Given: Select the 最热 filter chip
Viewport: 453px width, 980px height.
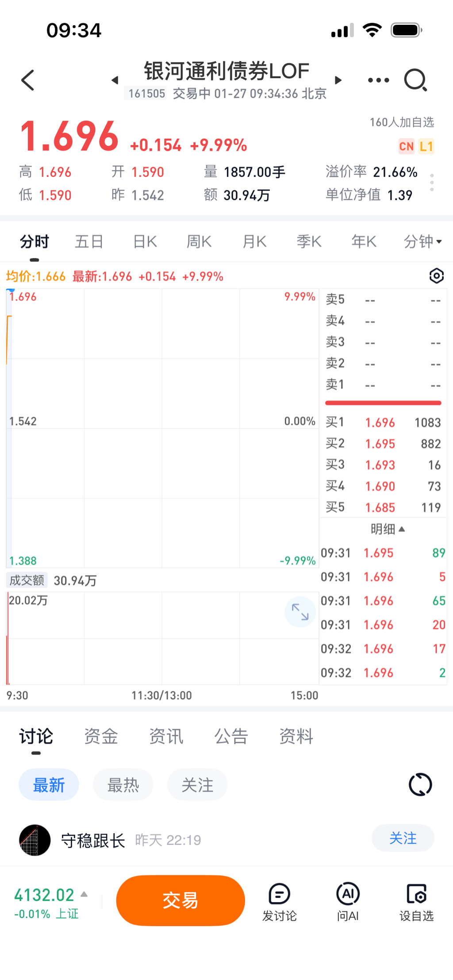Looking at the screenshot, I should (x=123, y=785).
